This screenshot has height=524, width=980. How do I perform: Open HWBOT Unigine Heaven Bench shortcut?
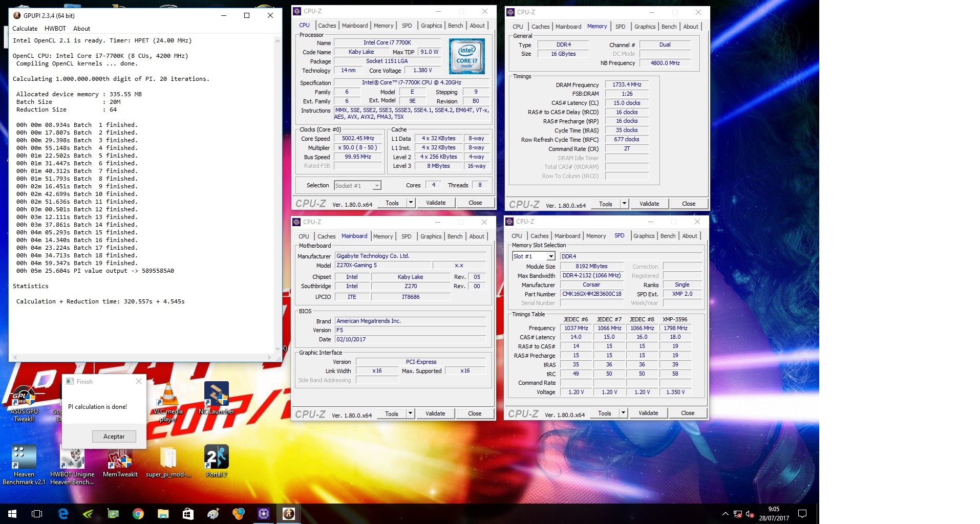pos(72,465)
